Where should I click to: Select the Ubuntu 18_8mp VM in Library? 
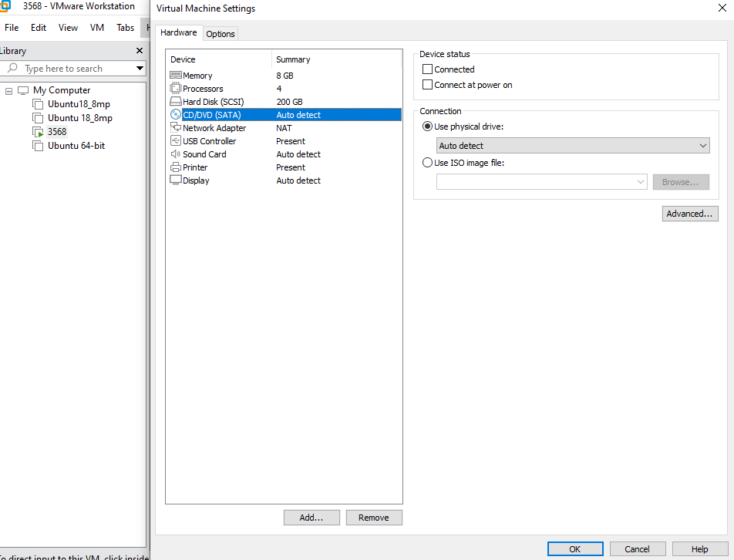click(80, 118)
